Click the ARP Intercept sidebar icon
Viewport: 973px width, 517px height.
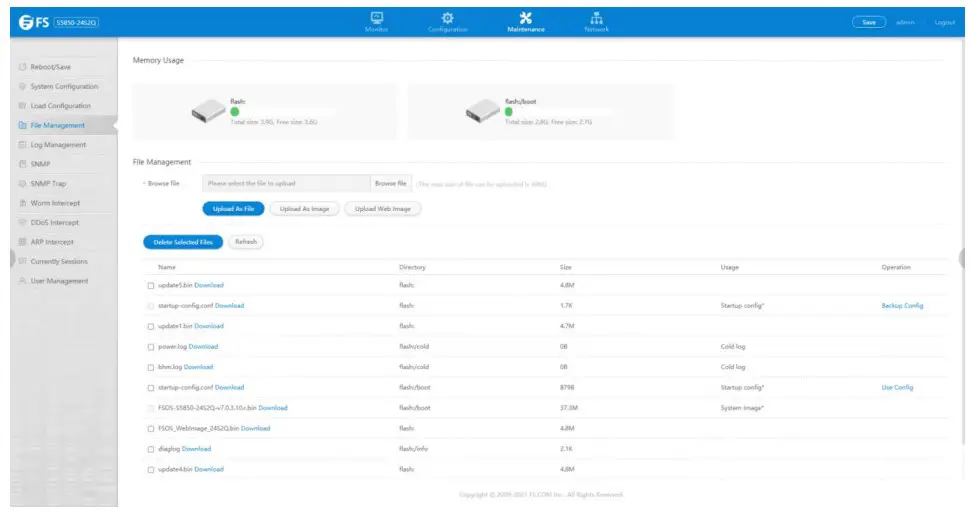(22, 241)
